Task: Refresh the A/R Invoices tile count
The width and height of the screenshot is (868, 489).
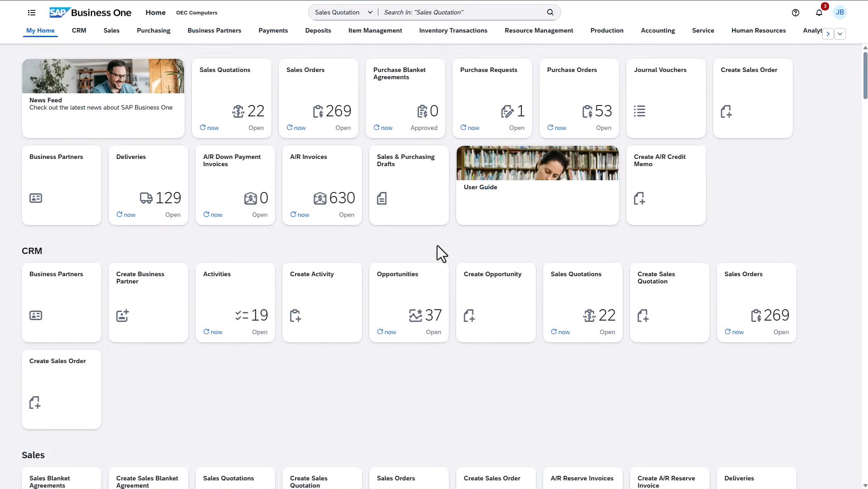Action: coord(300,215)
